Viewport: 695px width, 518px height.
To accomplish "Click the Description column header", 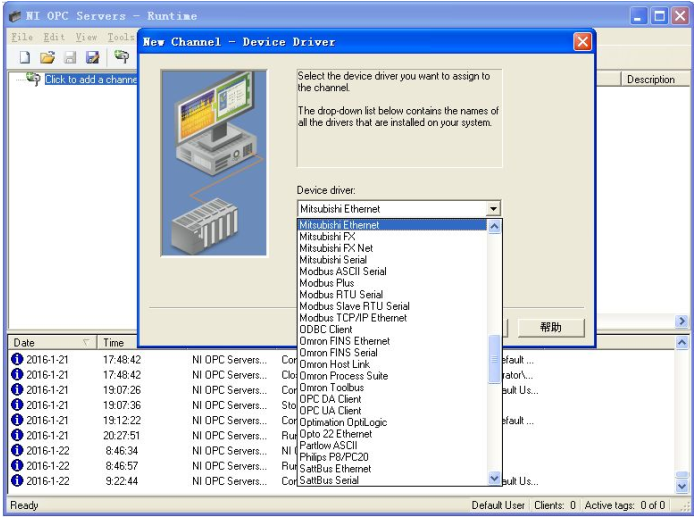I will click(x=655, y=79).
